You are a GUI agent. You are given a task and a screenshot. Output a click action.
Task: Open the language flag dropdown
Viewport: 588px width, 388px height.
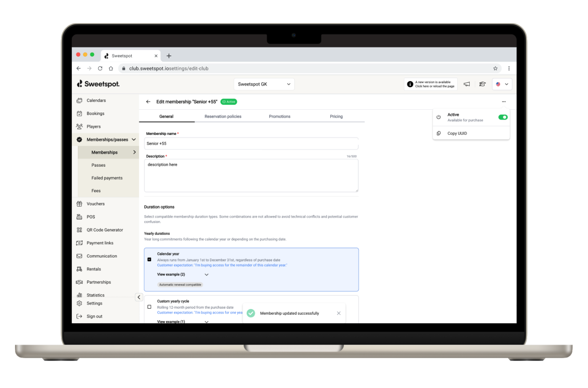tap(502, 84)
